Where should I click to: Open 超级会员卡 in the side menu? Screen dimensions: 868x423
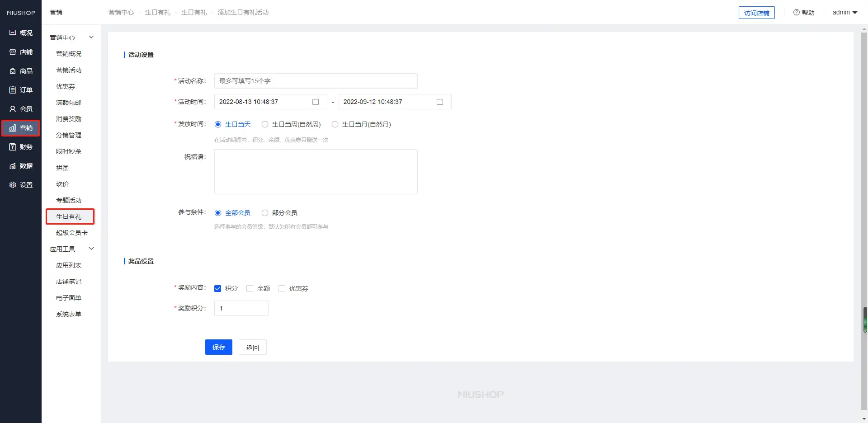click(71, 233)
